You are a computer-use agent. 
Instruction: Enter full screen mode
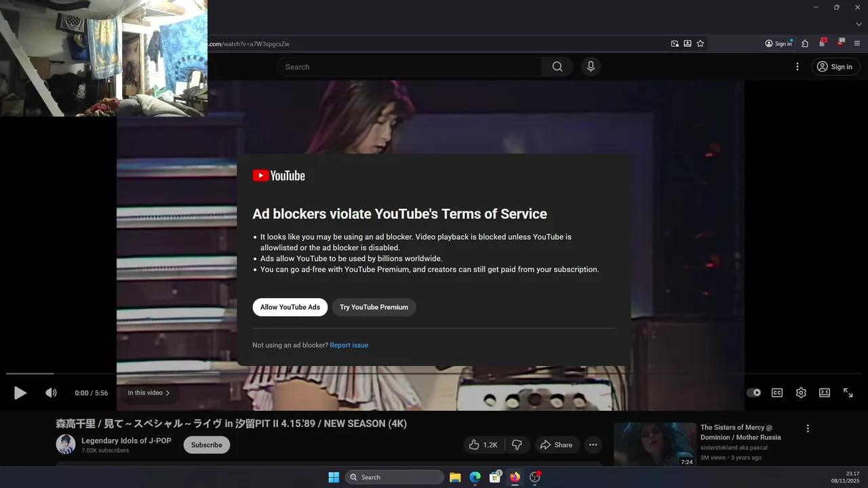[848, 392]
